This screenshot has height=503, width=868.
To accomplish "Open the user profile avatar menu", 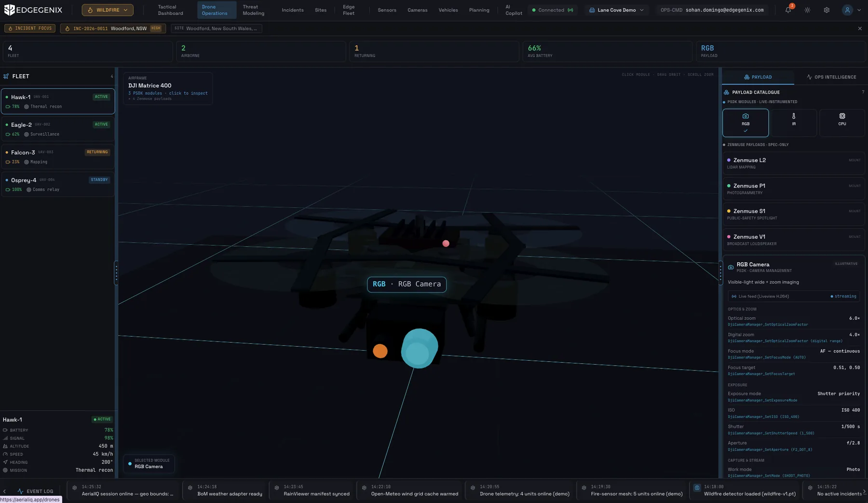I will (x=851, y=10).
